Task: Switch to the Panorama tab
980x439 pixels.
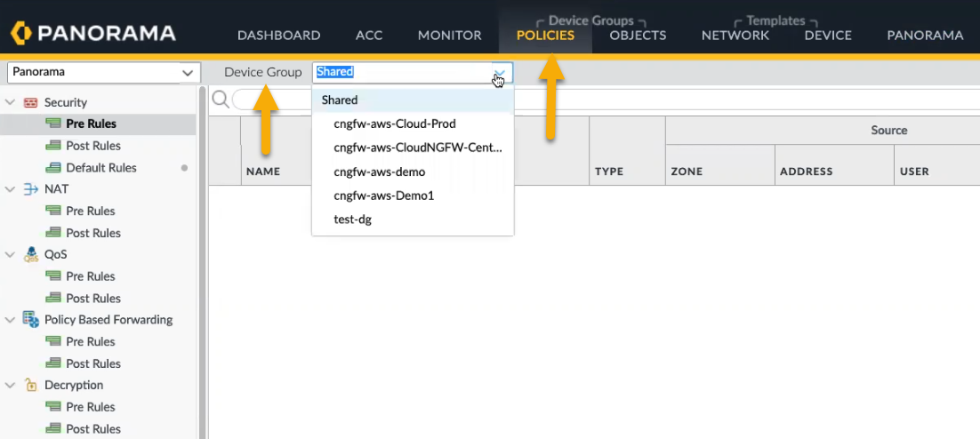Action: (925, 36)
